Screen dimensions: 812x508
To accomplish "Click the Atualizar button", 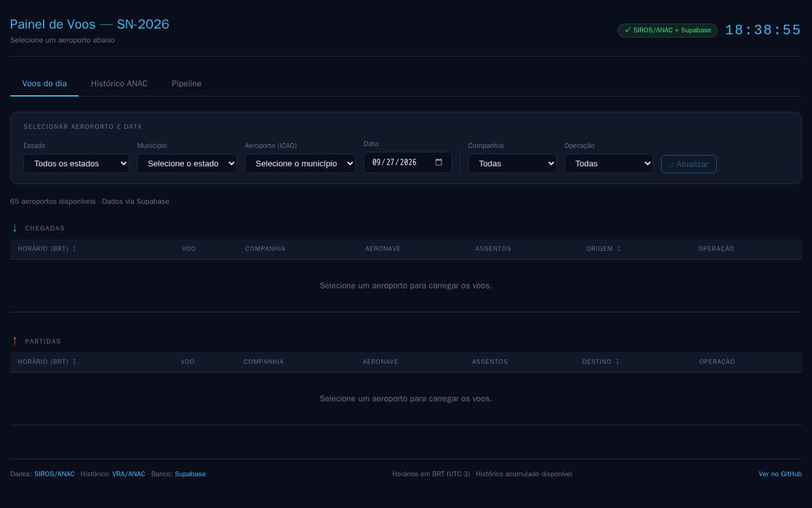I will (689, 164).
